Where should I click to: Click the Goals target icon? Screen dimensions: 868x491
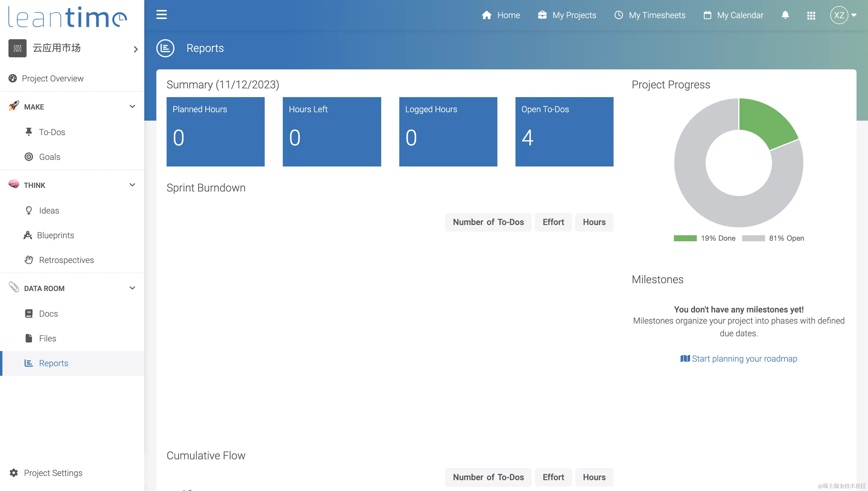pos(29,157)
